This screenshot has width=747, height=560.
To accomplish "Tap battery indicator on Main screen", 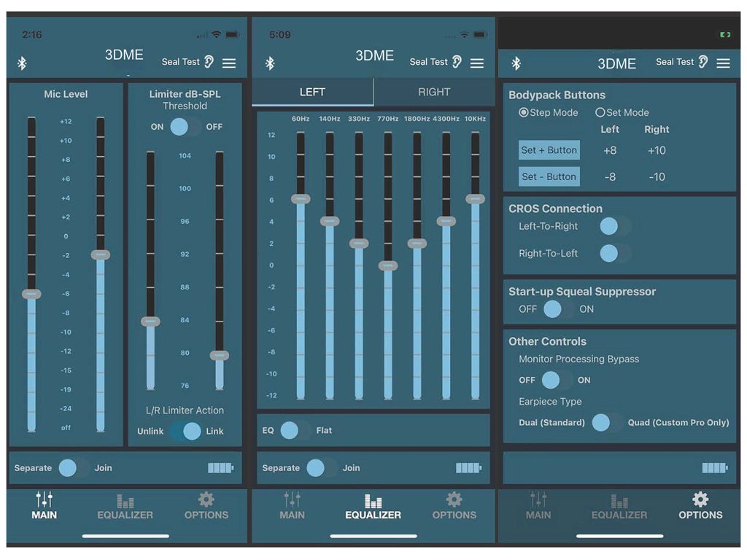I will point(220,468).
